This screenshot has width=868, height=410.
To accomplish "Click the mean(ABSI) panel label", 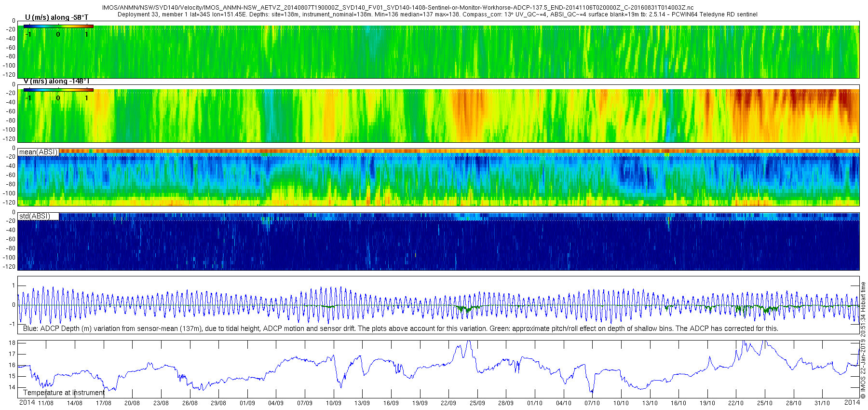I will coord(39,152).
